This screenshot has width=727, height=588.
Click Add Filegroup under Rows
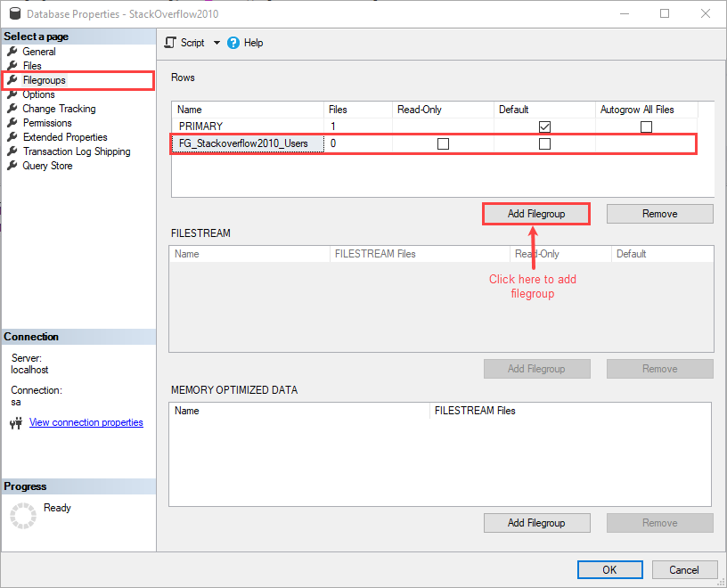point(536,214)
